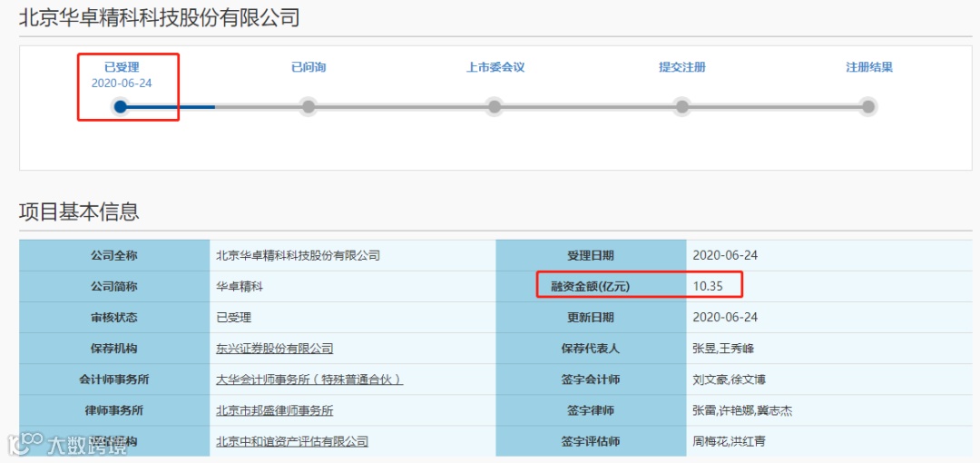Screen dimensions: 980x463
Task: Click the 受理日期 label cell
Action: tap(591, 255)
